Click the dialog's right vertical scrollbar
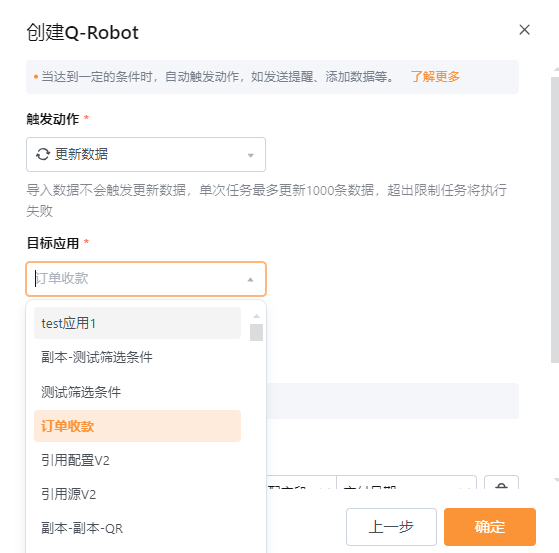 click(x=555, y=220)
